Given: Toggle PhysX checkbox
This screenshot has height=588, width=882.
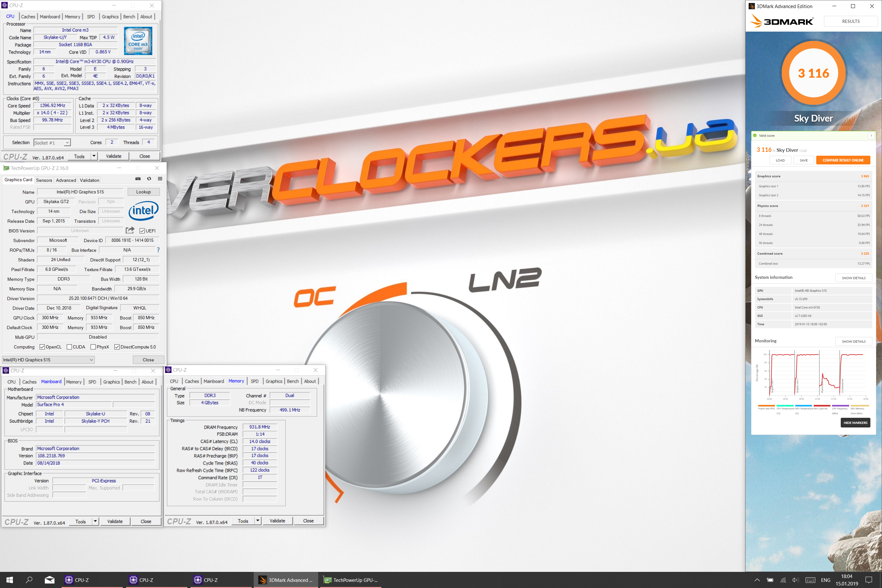Looking at the screenshot, I should click(93, 347).
